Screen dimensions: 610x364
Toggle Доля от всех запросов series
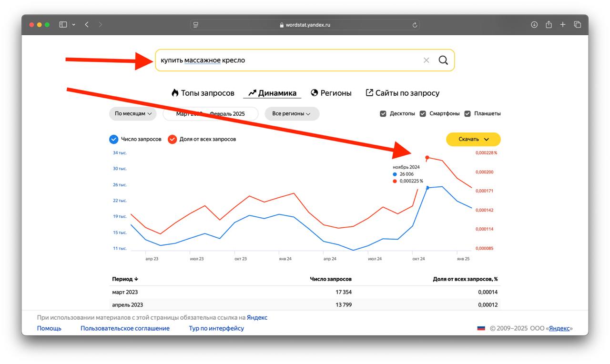pyautogui.click(x=172, y=139)
